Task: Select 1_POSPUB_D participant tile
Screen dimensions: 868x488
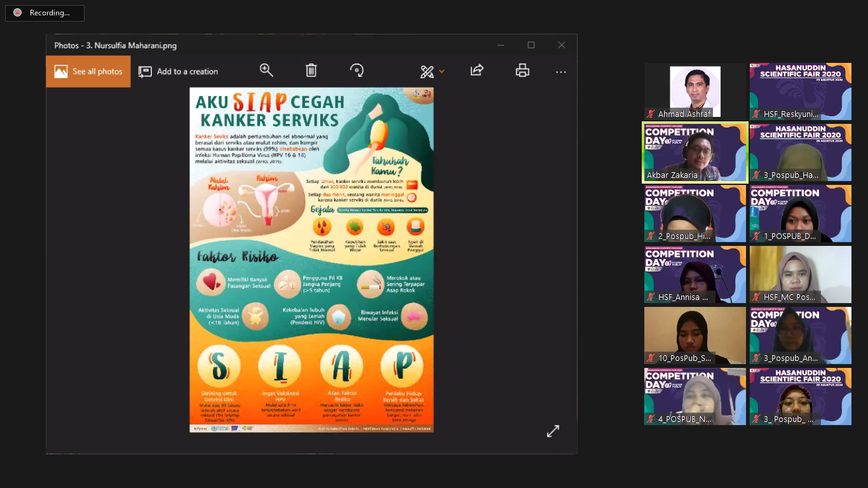Action: (x=801, y=213)
